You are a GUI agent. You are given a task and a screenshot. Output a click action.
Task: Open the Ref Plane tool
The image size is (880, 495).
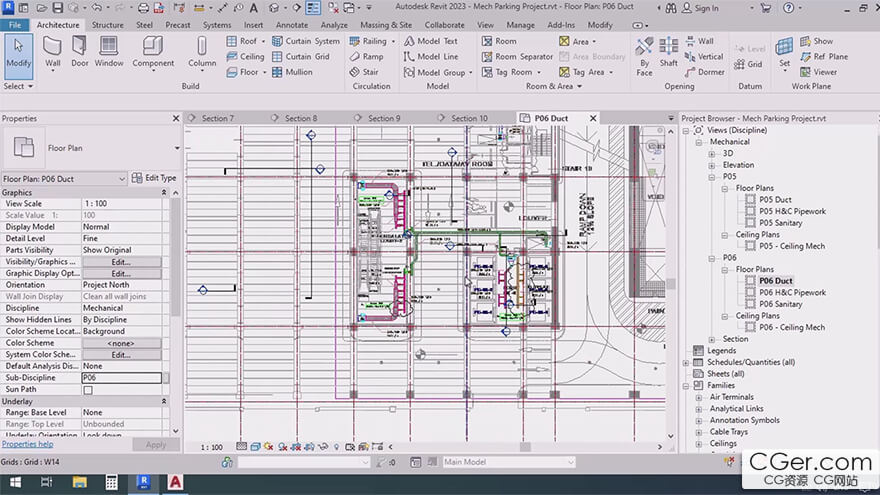[x=824, y=57]
